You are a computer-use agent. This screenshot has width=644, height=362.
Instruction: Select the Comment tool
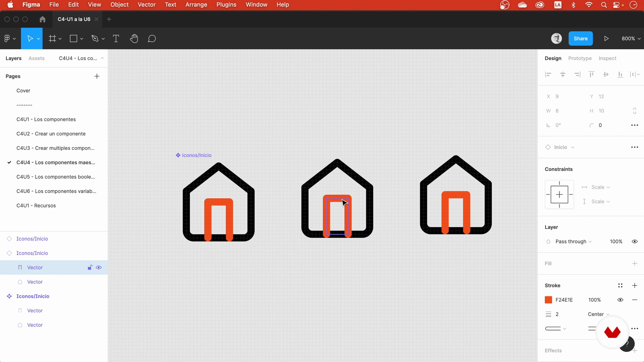152,39
